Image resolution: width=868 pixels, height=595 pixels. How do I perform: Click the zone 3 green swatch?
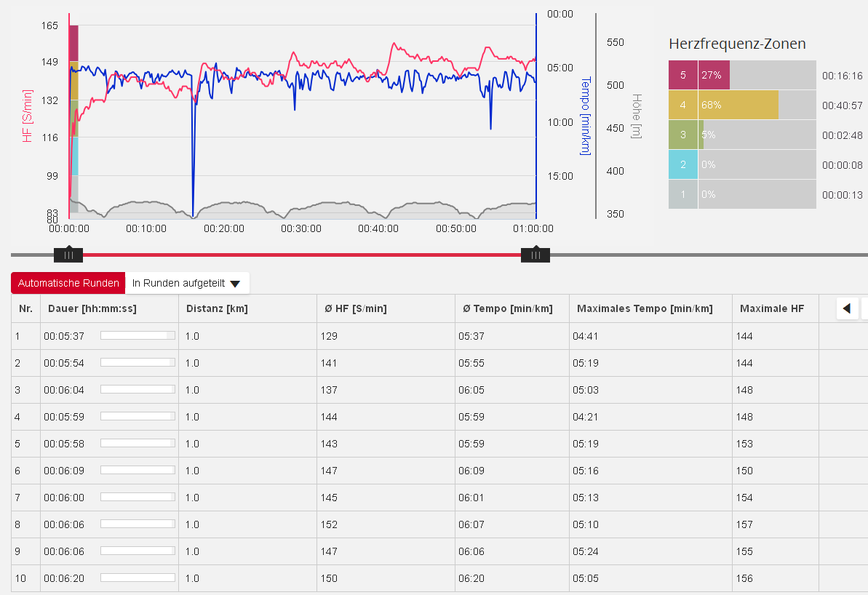(x=682, y=135)
